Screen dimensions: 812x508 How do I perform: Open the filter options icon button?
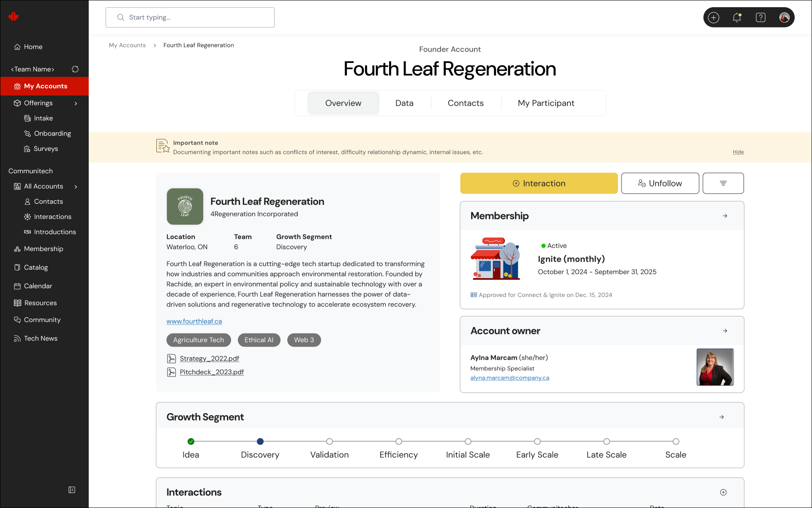(723, 183)
